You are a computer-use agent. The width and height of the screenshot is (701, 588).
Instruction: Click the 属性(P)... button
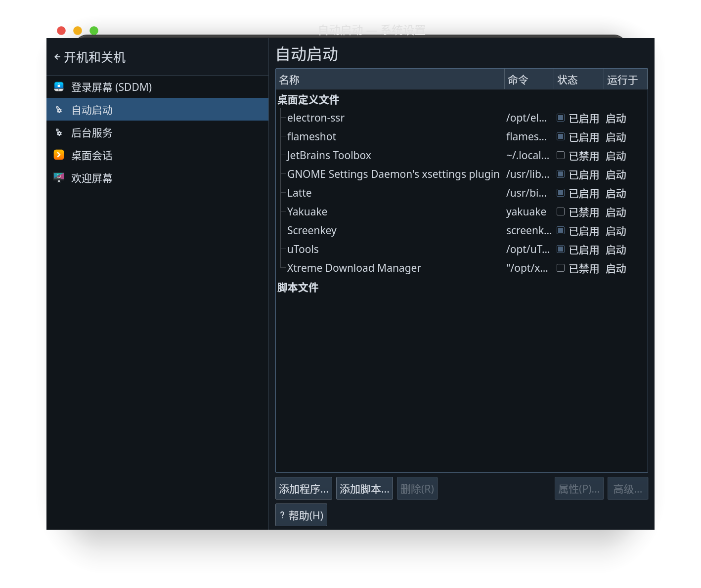point(579,489)
